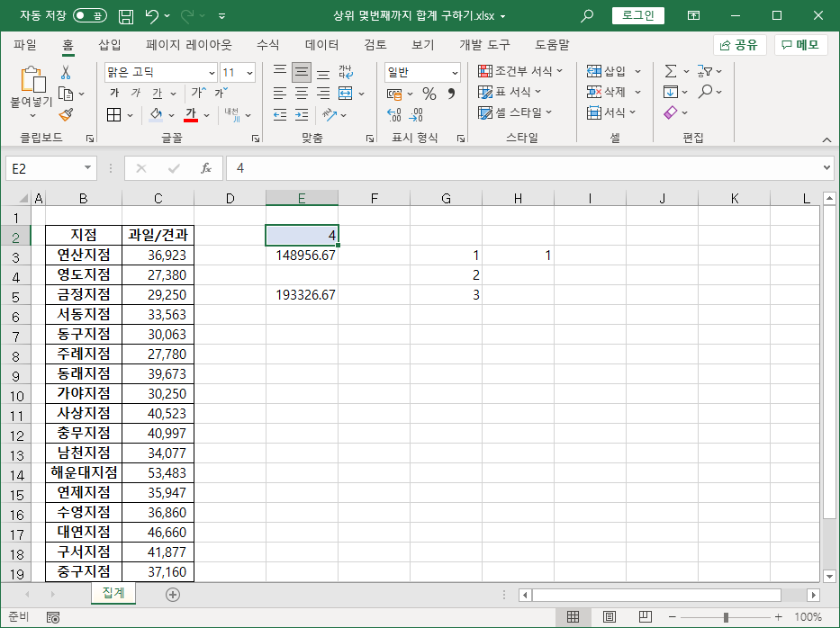This screenshot has width=840, height=628.
Task: Toggle top vertical alignment
Action: pos(280,72)
